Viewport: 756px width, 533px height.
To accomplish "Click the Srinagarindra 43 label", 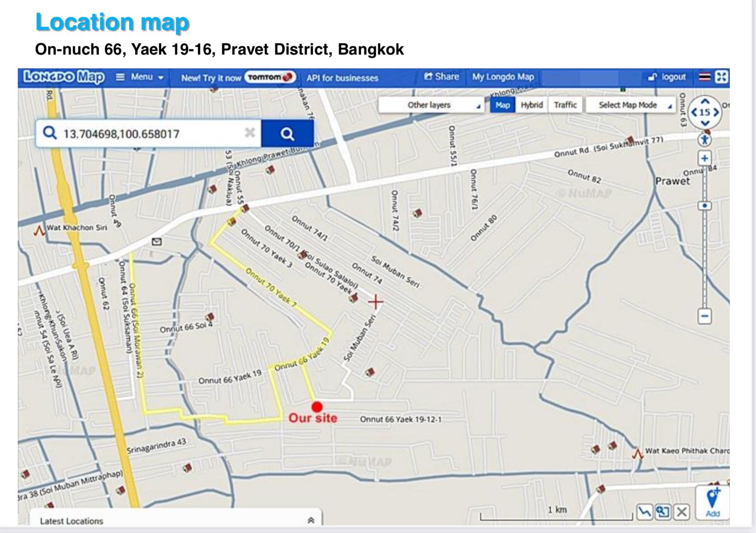I will [x=156, y=446].
